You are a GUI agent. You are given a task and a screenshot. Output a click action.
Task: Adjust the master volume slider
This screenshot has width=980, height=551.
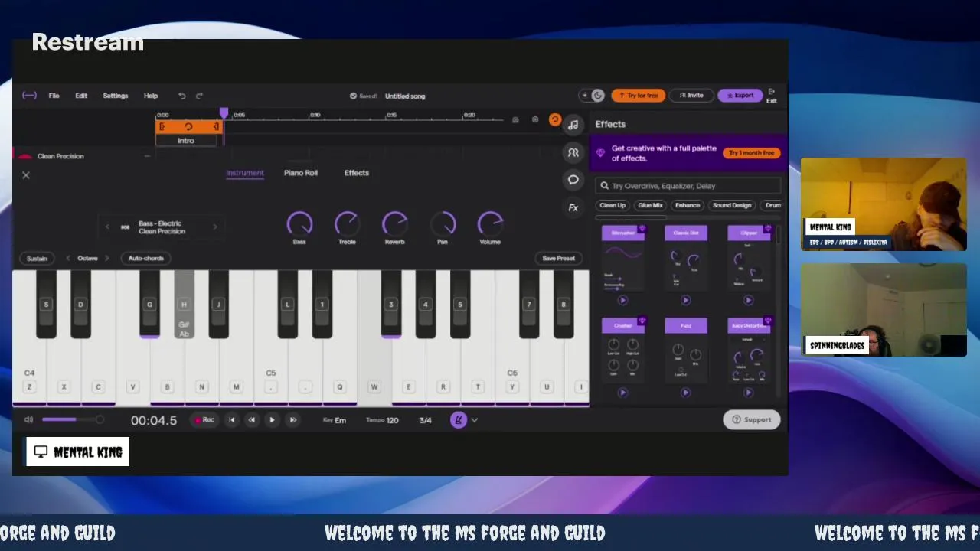point(71,419)
